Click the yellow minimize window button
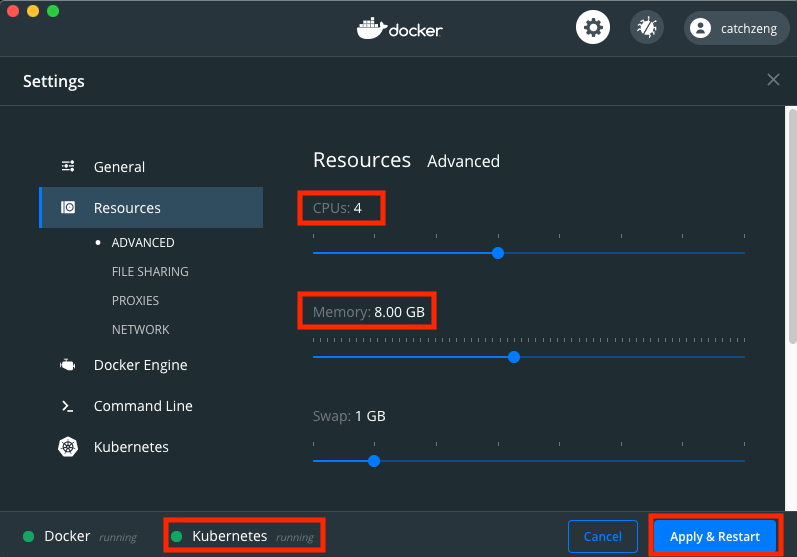 [x=33, y=11]
